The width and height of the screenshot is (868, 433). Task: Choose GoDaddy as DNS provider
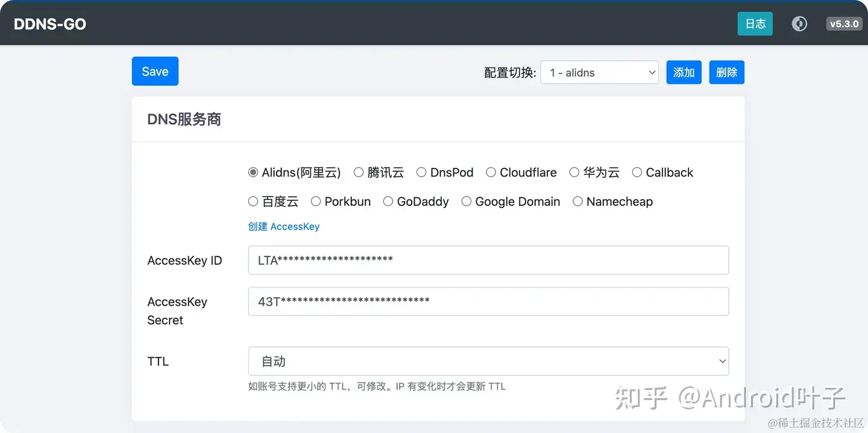click(388, 201)
